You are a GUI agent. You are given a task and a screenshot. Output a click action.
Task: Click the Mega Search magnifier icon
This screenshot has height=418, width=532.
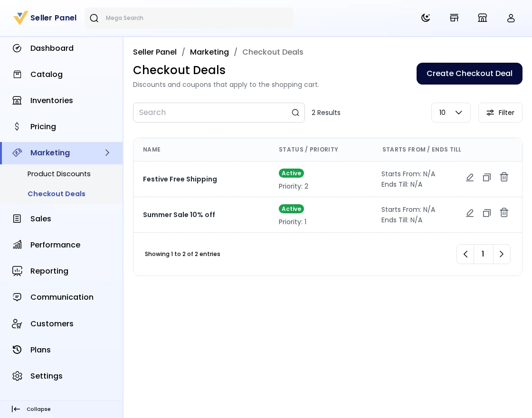tap(94, 18)
